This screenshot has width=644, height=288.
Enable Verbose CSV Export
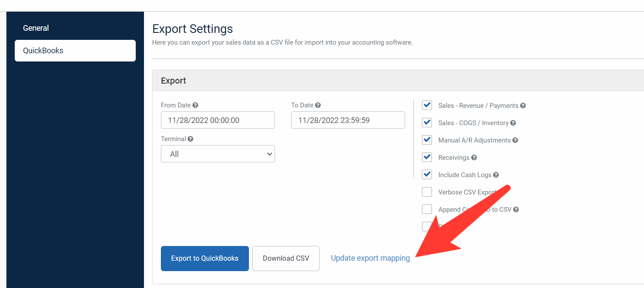(x=427, y=191)
